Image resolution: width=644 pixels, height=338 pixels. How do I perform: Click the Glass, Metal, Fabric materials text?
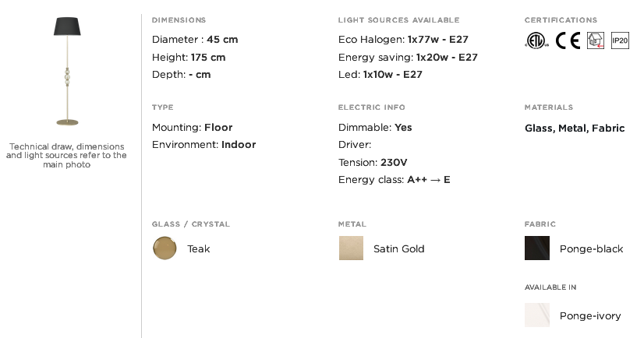click(575, 129)
